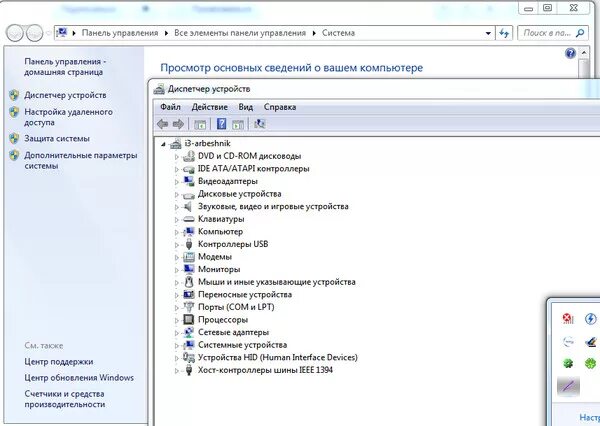Open the Файл menu
The width and height of the screenshot is (600, 426).
[170, 107]
